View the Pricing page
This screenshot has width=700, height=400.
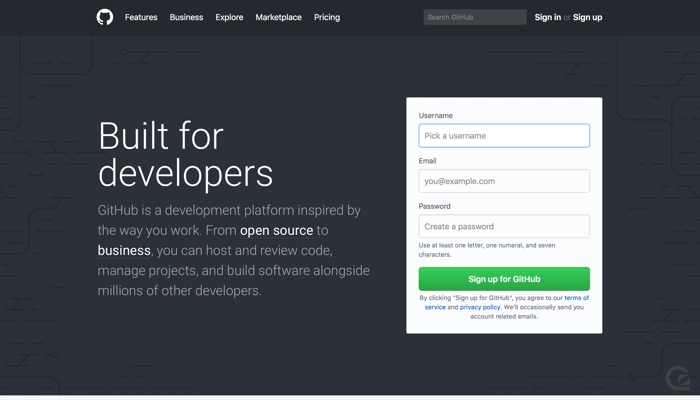coord(327,17)
